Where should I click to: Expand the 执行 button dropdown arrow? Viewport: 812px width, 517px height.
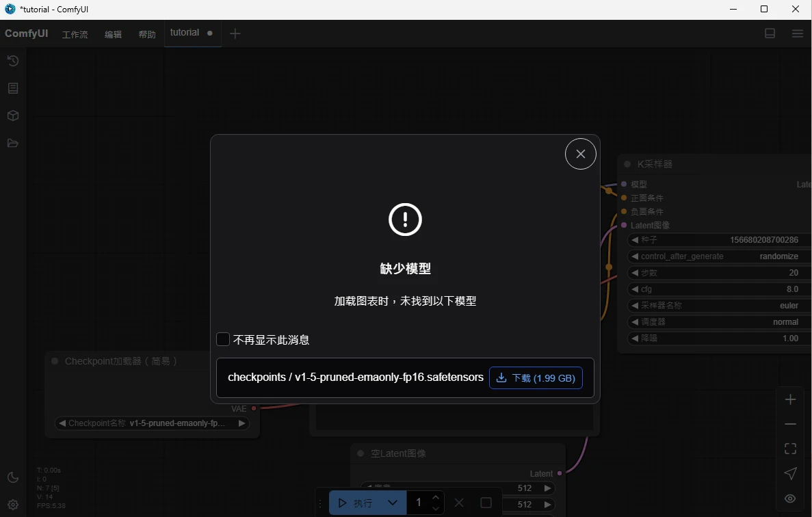pos(392,503)
